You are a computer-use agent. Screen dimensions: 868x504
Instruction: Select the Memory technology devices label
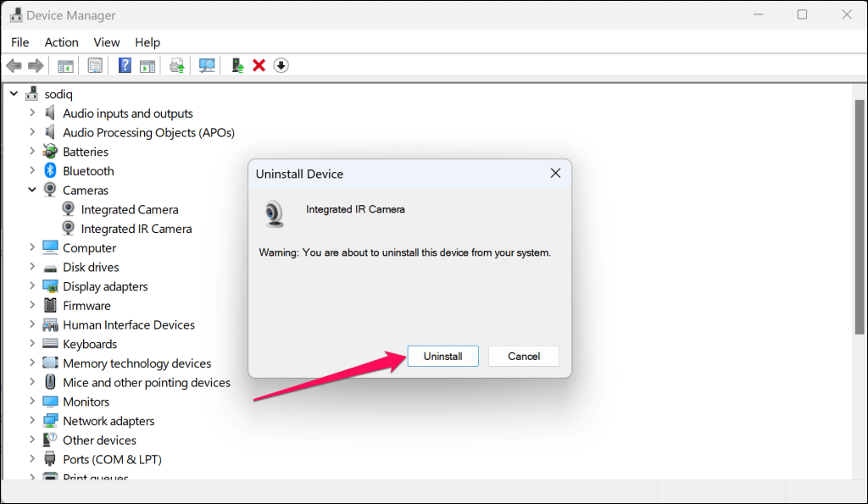137,363
